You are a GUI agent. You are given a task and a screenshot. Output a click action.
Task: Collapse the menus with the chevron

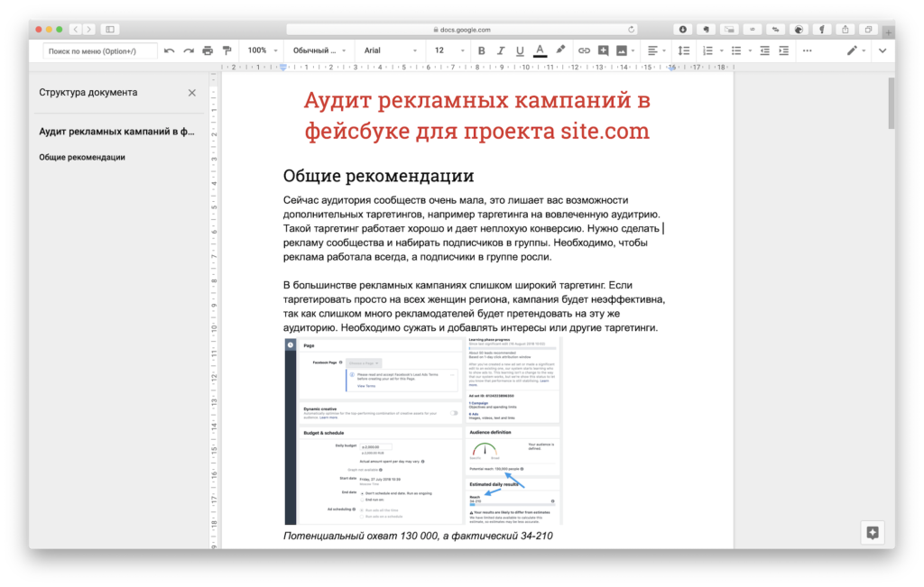pos(882,51)
